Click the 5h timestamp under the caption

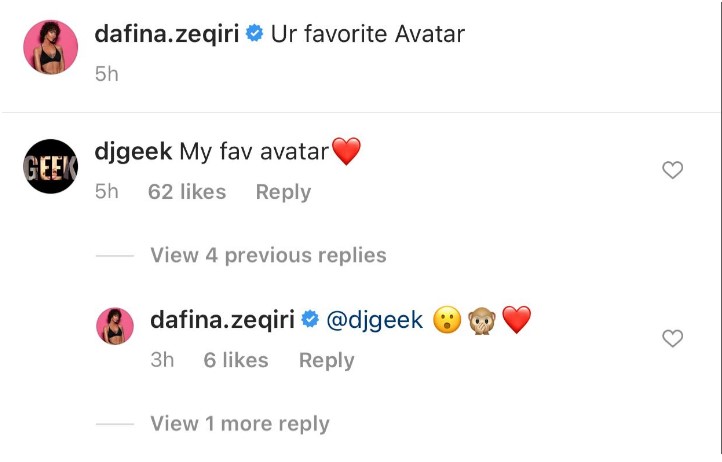pos(107,74)
